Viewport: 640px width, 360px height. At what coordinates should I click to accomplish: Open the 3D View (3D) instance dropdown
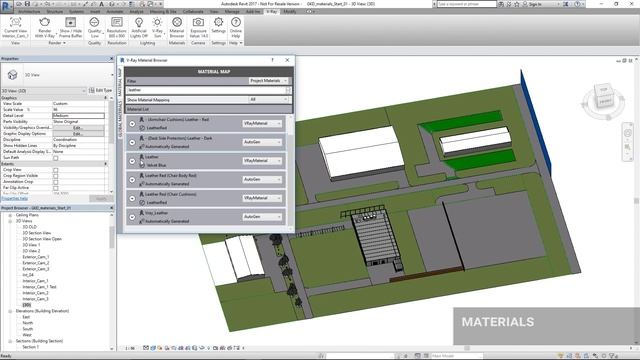(x=43, y=91)
